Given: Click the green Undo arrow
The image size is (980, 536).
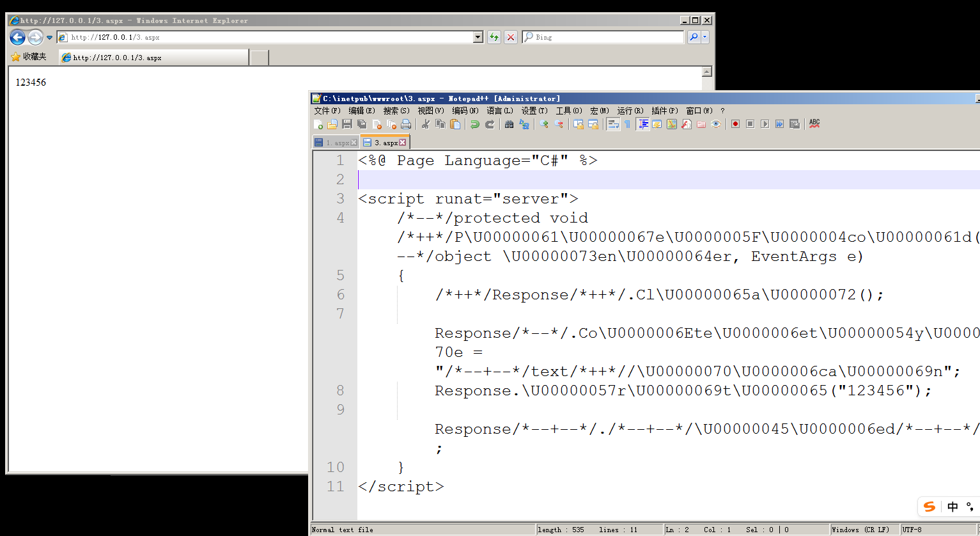Looking at the screenshot, I should [474, 124].
